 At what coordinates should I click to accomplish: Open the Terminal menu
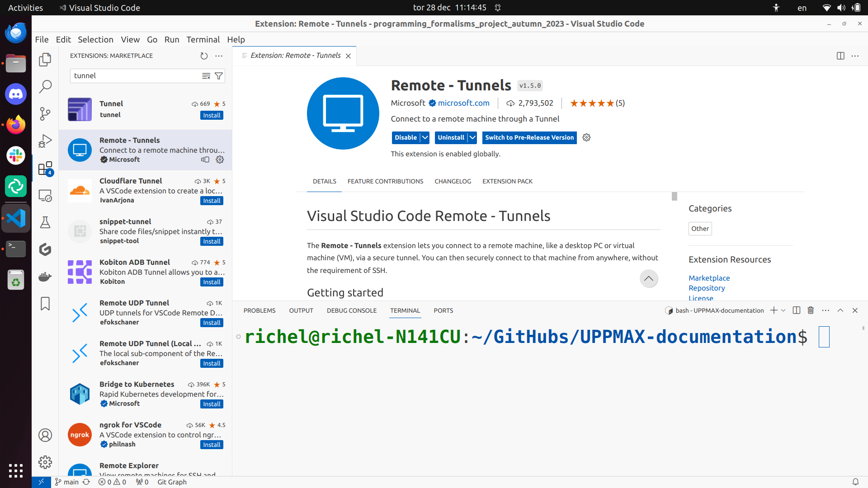point(203,40)
